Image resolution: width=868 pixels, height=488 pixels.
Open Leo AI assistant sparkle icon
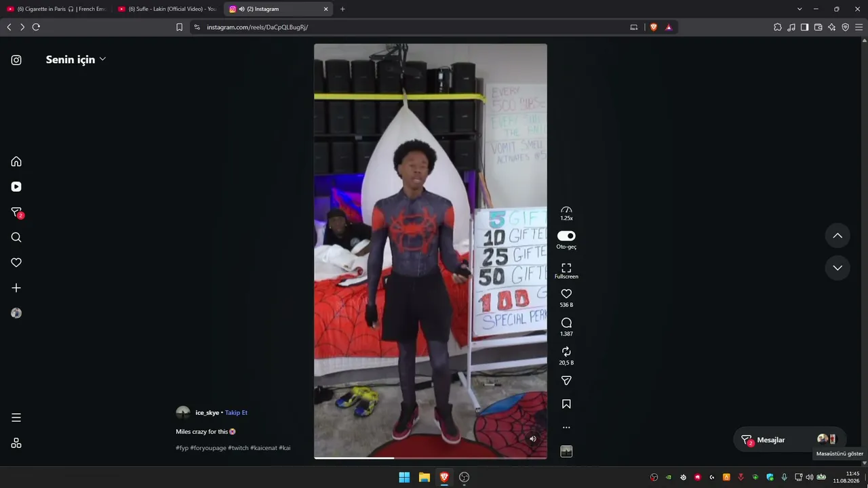coord(831,27)
